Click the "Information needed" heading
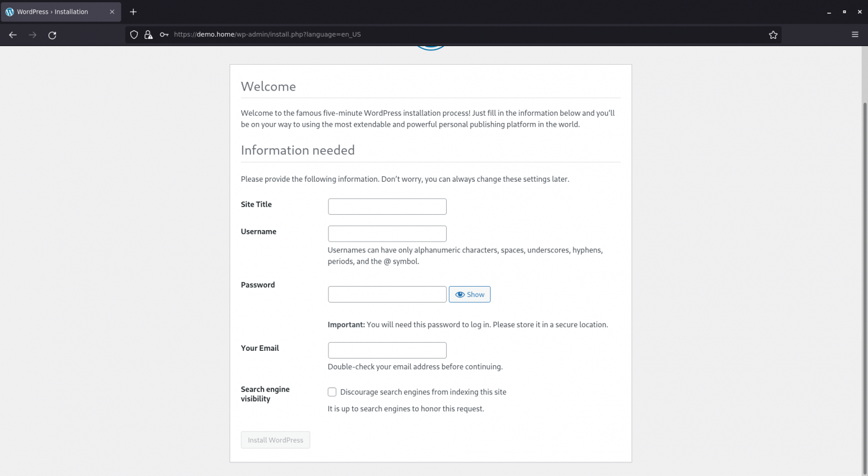 (x=298, y=150)
